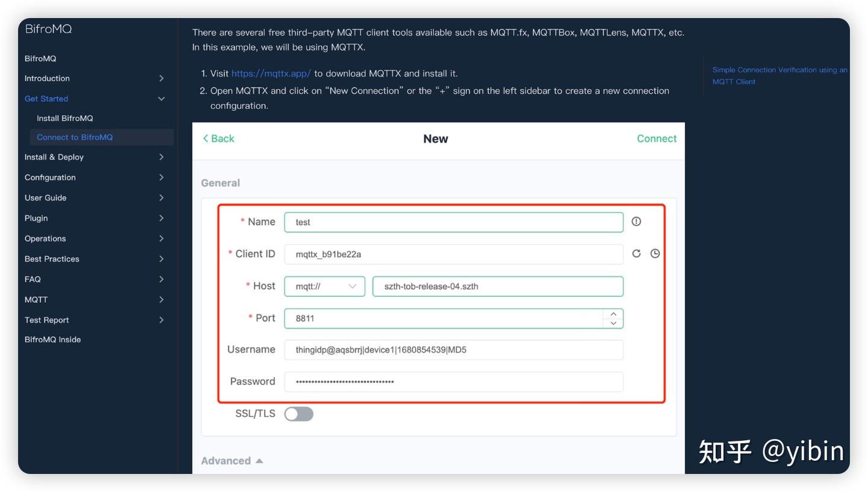The width and height of the screenshot is (868, 492).
Task: Click the Connect button
Action: click(656, 139)
